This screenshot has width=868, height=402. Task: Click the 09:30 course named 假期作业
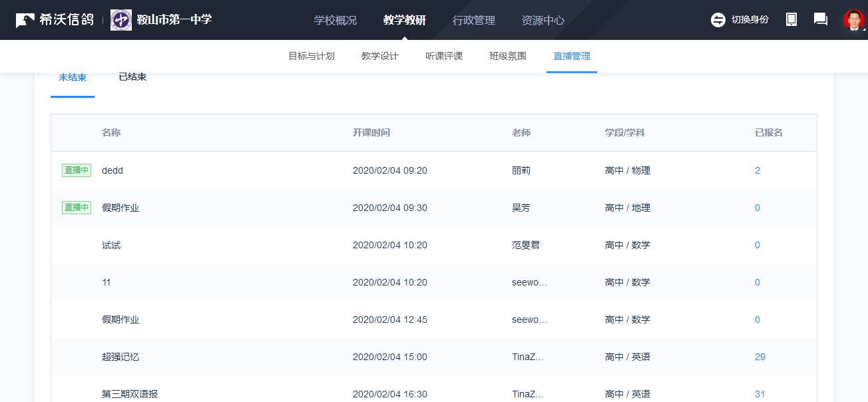click(120, 208)
